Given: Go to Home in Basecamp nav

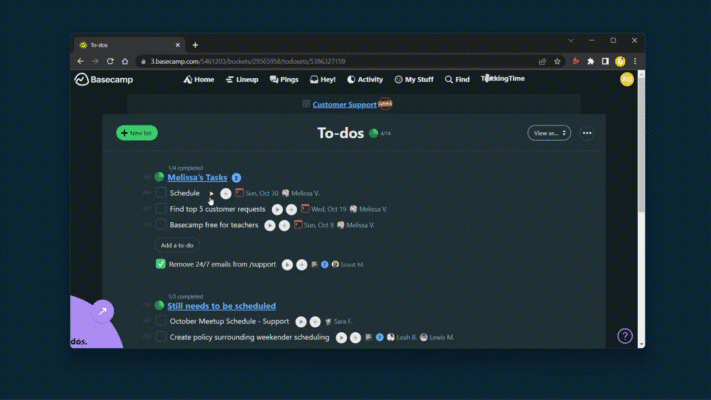Looking at the screenshot, I should 199,79.
